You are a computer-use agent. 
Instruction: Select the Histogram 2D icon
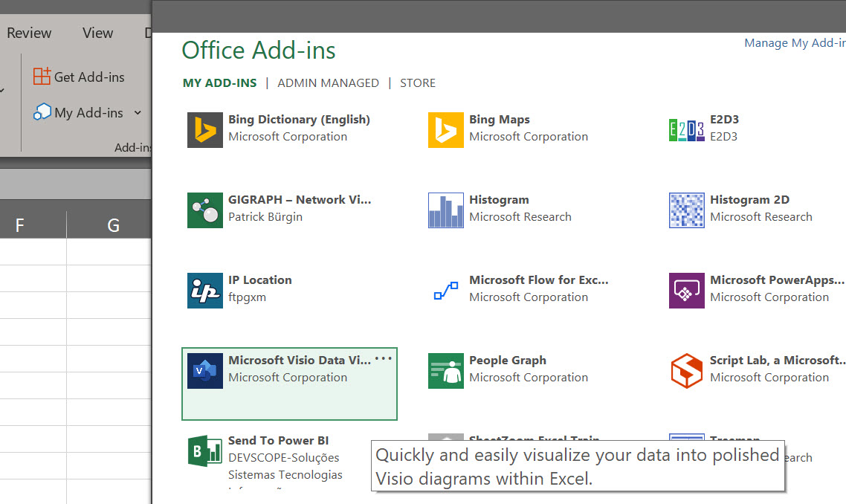point(686,210)
